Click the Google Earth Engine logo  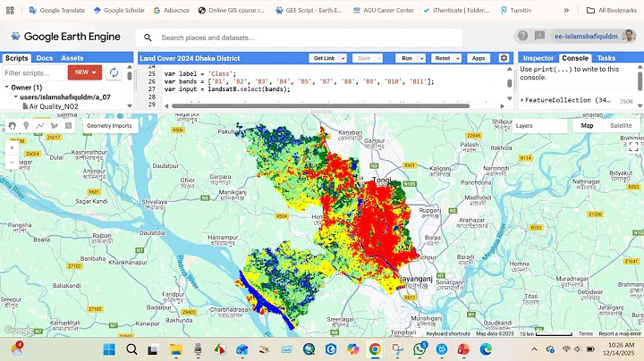coord(65,37)
